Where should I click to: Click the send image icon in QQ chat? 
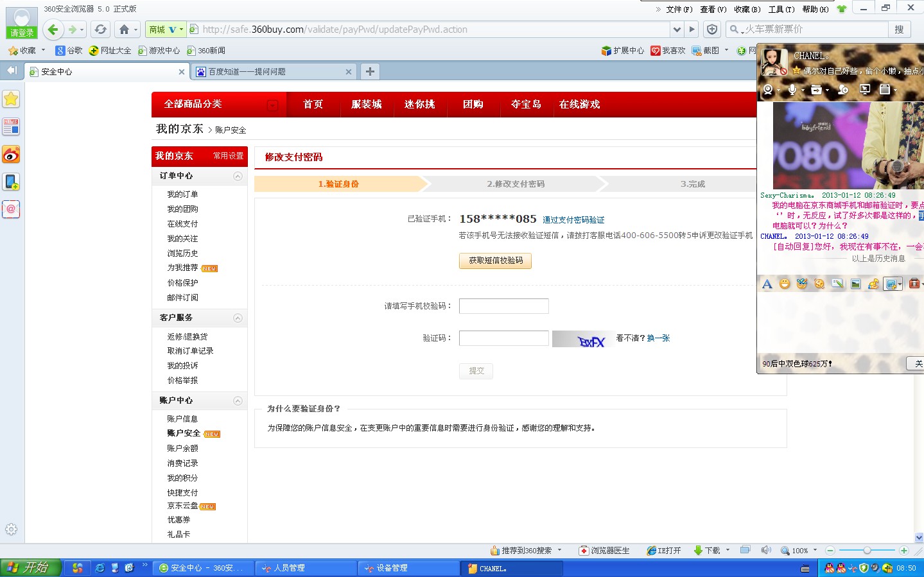855,284
